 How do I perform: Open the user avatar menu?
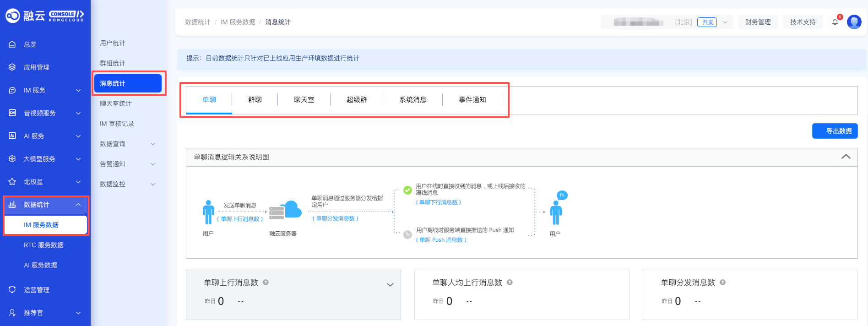[x=854, y=22]
